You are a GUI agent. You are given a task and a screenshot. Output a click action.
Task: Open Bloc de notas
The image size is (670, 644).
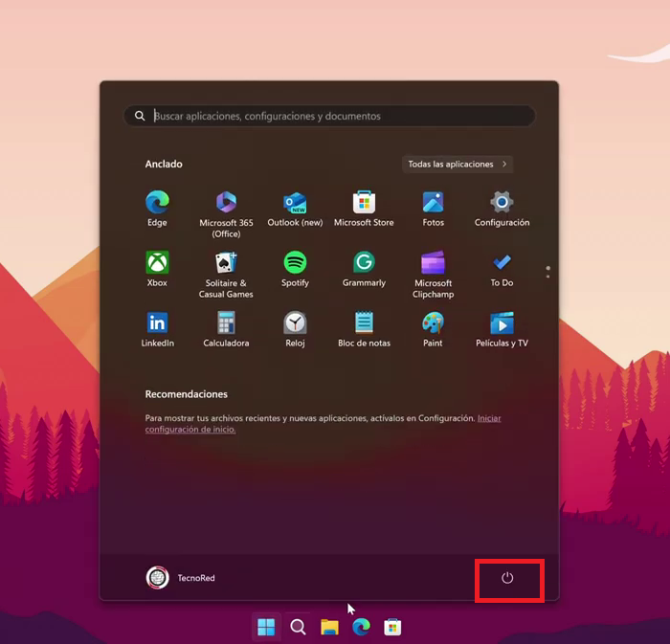[x=364, y=329]
